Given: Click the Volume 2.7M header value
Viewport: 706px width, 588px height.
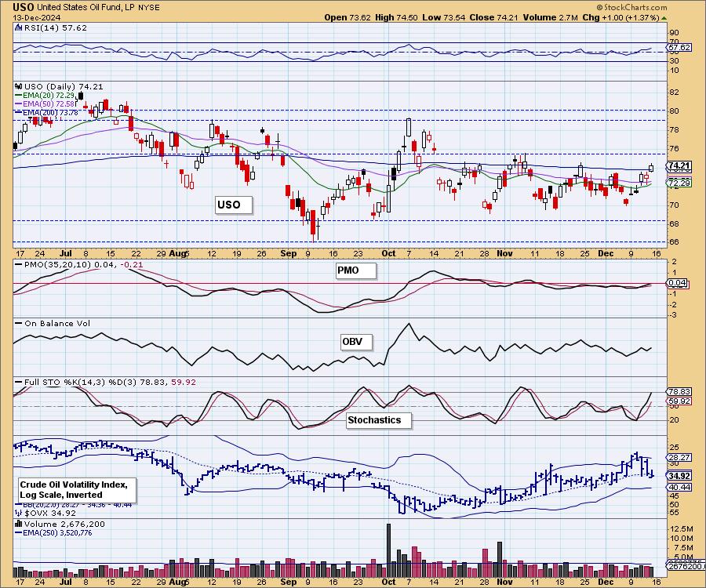Looking at the screenshot, I should pos(550,17).
